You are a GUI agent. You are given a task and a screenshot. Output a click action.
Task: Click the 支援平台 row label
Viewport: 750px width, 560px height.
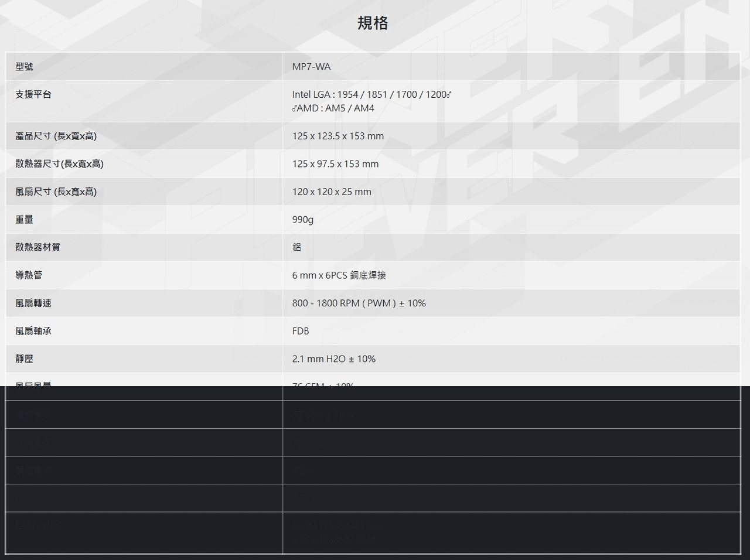(x=33, y=94)
